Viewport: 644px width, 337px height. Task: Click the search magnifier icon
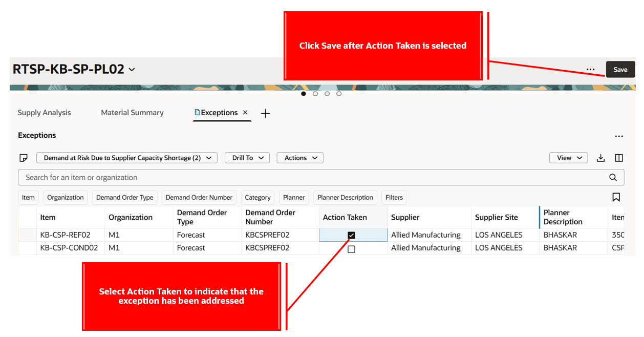click(613, 177)
